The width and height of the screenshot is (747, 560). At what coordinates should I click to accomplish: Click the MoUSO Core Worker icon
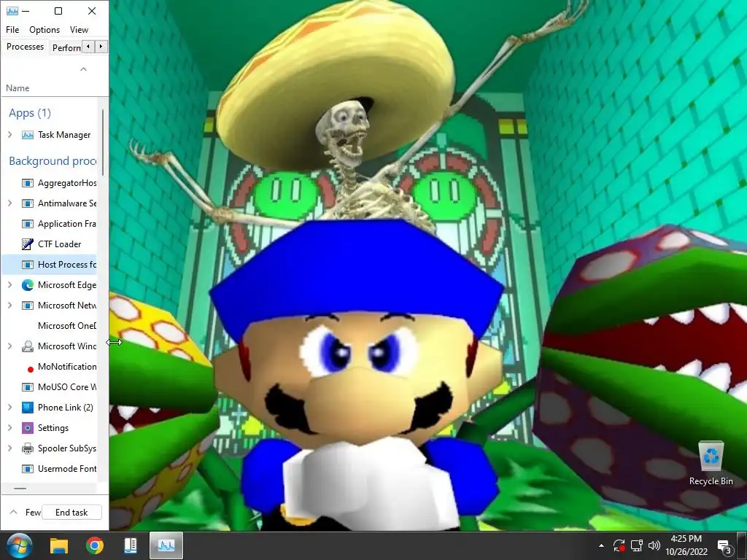tap(28, 387)
